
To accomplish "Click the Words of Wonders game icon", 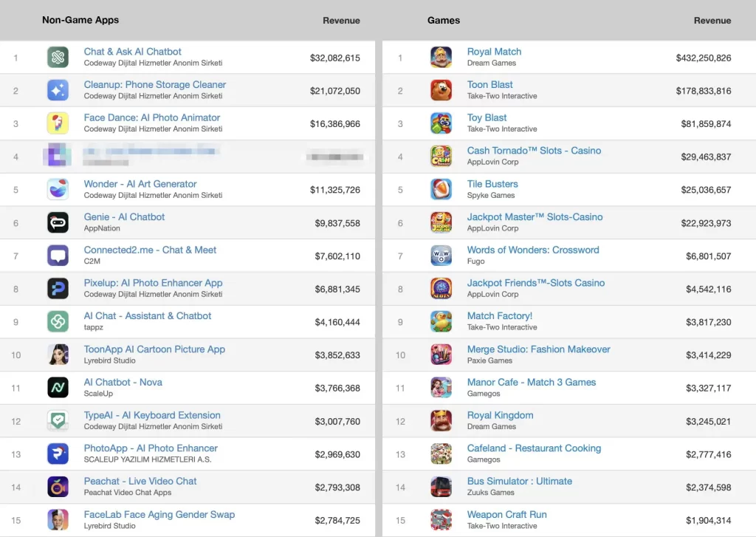I will tap(441, 255).
